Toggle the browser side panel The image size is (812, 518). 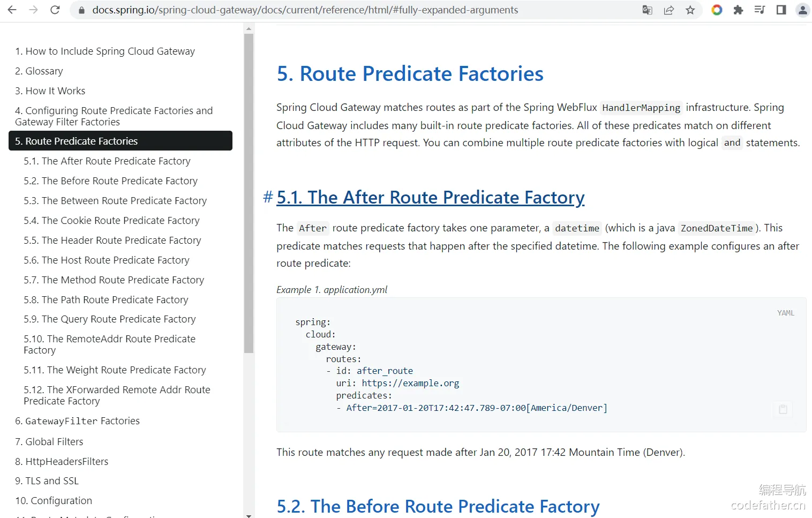point(781,10)
